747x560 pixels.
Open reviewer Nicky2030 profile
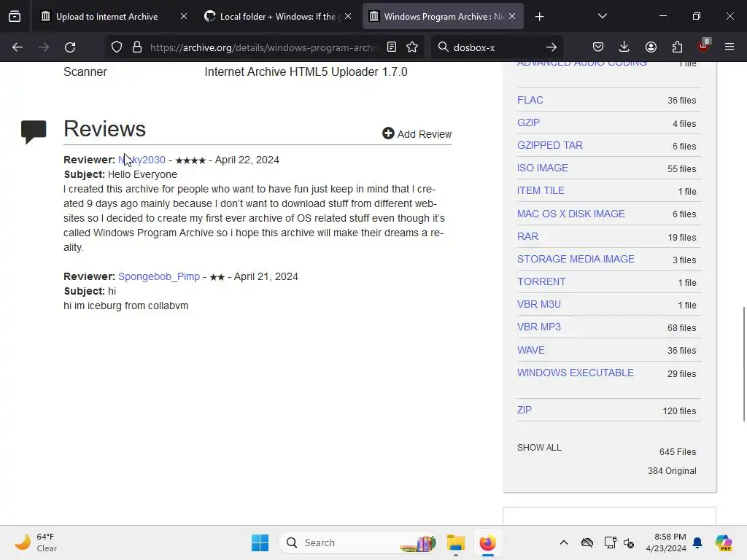[142, 160]
